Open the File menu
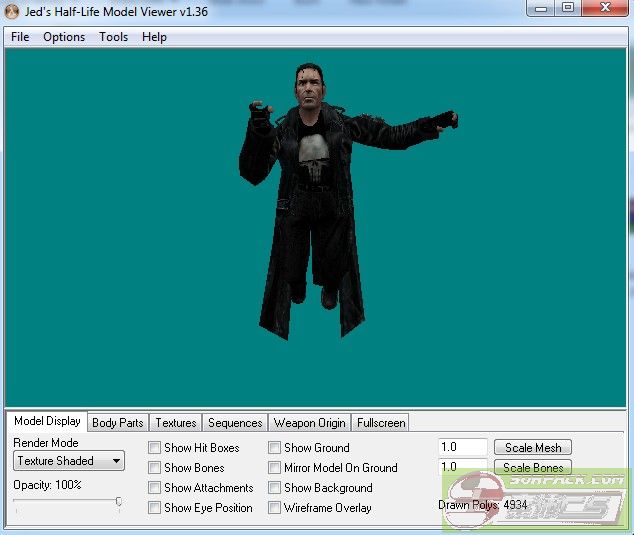This screenshot has width=634, height=535. pos(20,37)
